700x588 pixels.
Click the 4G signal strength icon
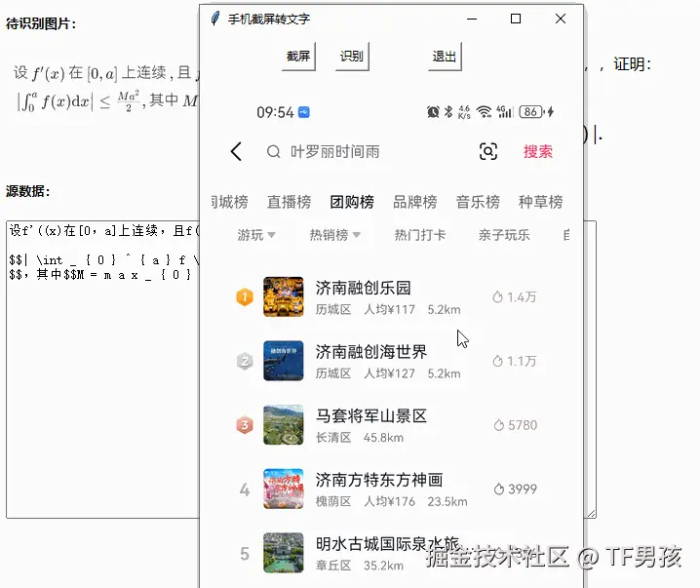pyautogui.click(x=505, y=111)
